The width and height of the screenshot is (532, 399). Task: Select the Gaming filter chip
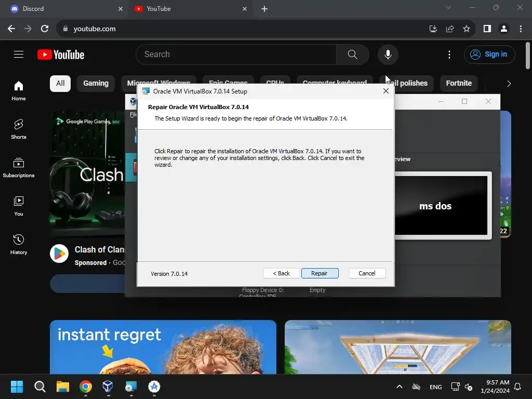96,84
